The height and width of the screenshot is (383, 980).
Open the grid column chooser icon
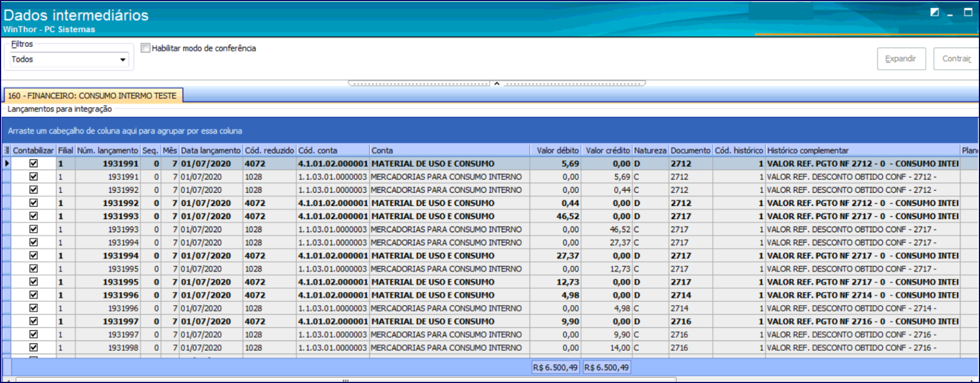pyautogui.click(x=7, y=150)
